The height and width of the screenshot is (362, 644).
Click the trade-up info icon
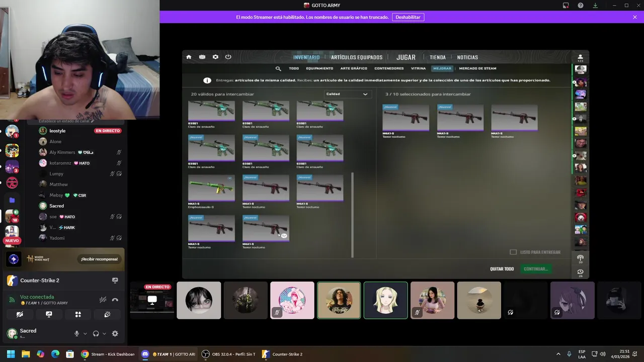(x=207, y=80)
